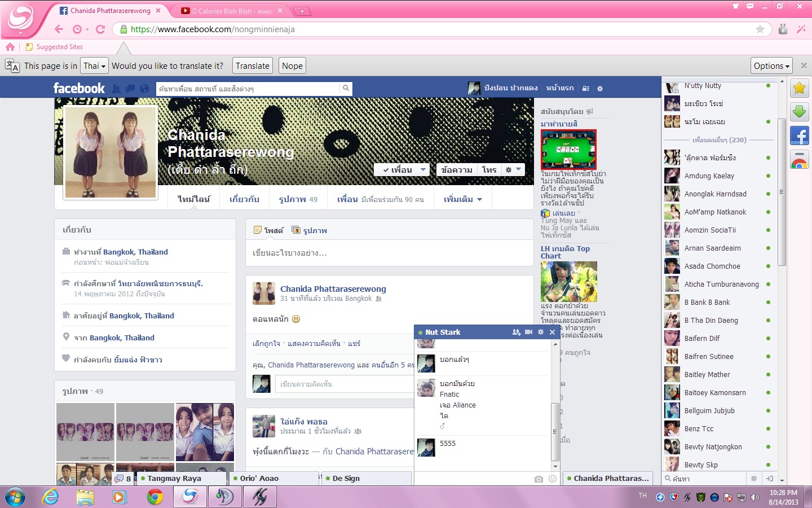The height and width of the screenshot is (508, 812).
Task: Open the เพื่อน mutual friends profile tab
Action: pyautogui.click(x=381, y=199)
